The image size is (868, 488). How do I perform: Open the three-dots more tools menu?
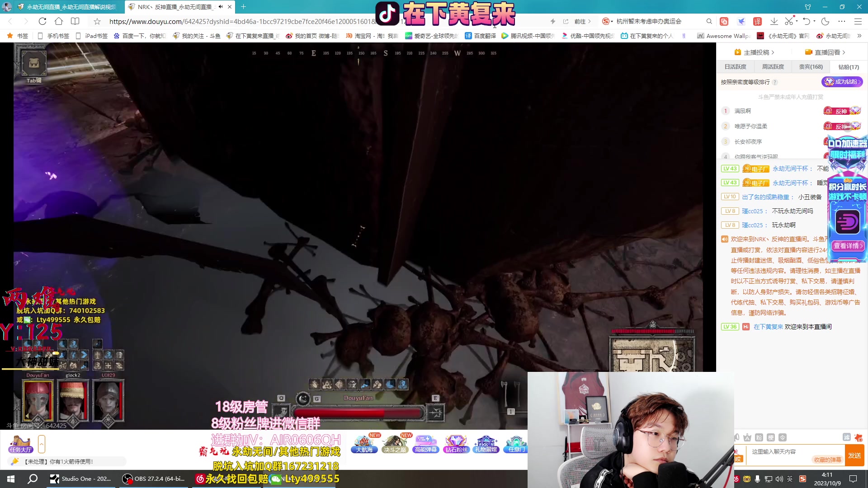click(842, 21)
